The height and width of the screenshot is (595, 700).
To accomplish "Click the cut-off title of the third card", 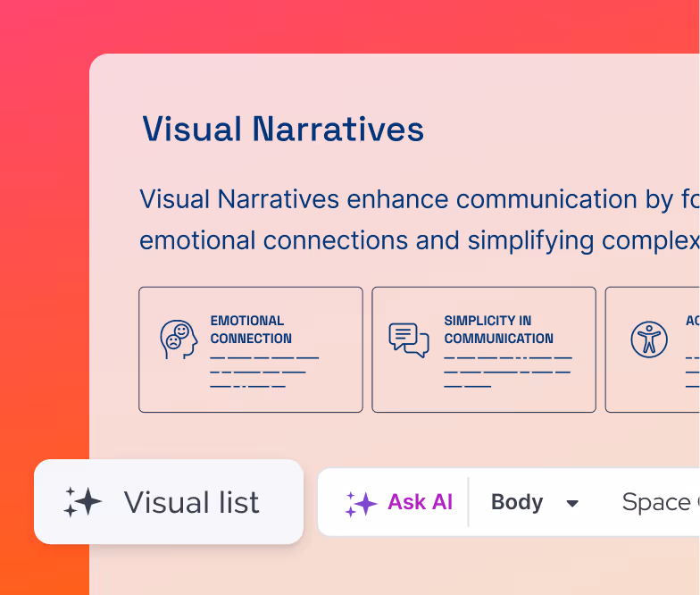I will pyautogui.click(x=692, y=321).
